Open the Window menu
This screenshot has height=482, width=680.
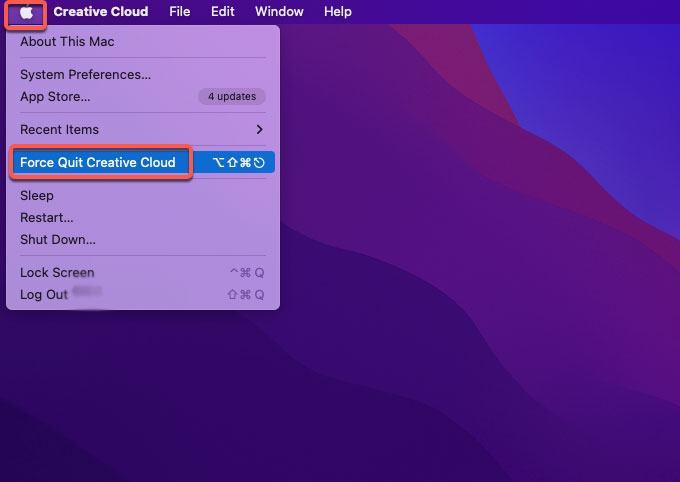click(280, 12)
